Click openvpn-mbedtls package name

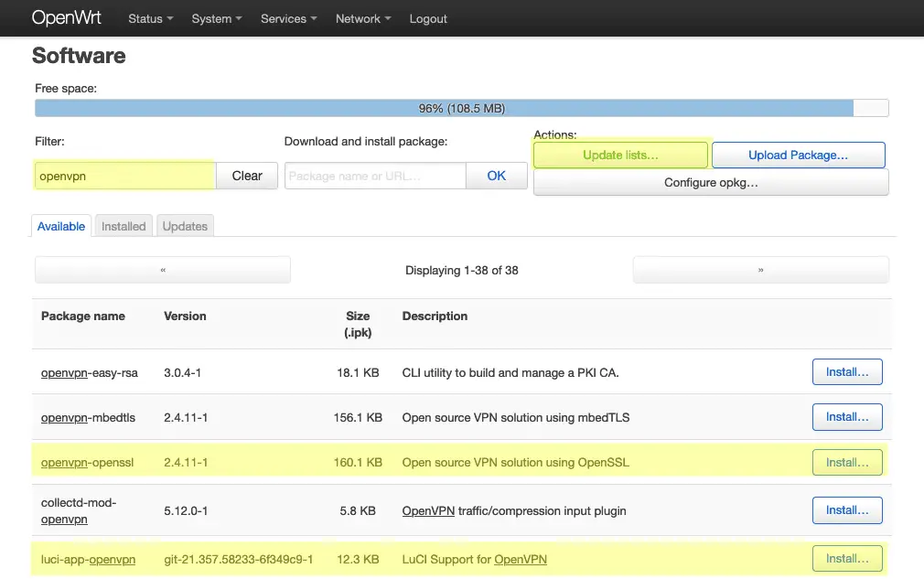point(88,418)
